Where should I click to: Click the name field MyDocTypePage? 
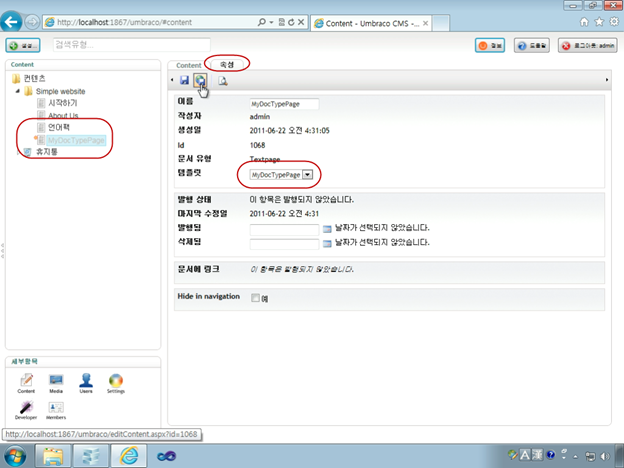tap(284, 104)
